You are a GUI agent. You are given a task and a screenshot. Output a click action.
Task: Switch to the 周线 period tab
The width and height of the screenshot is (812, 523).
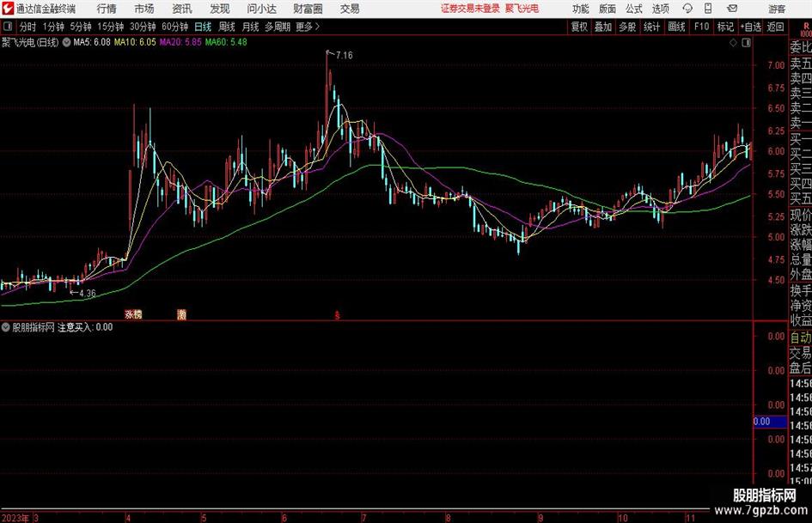click(227, 27)
